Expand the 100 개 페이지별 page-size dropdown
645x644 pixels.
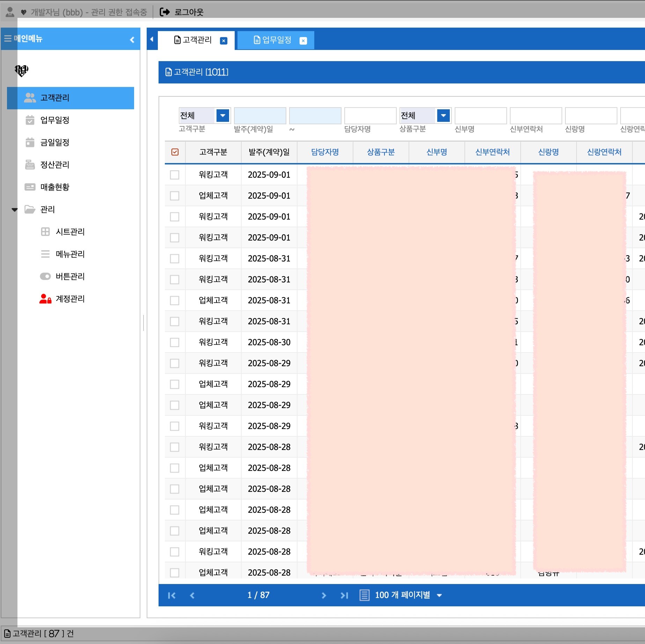[x=439, y=595]
